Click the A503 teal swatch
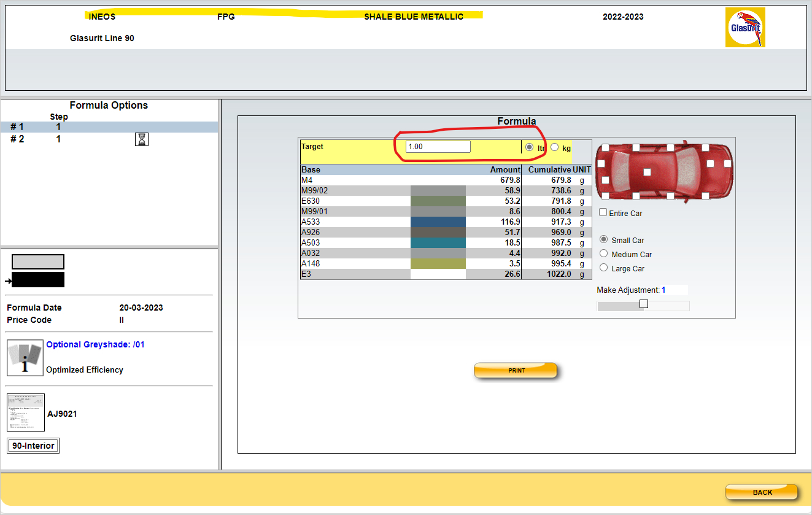Screen dimensions: 812x515 click(438, 243)
